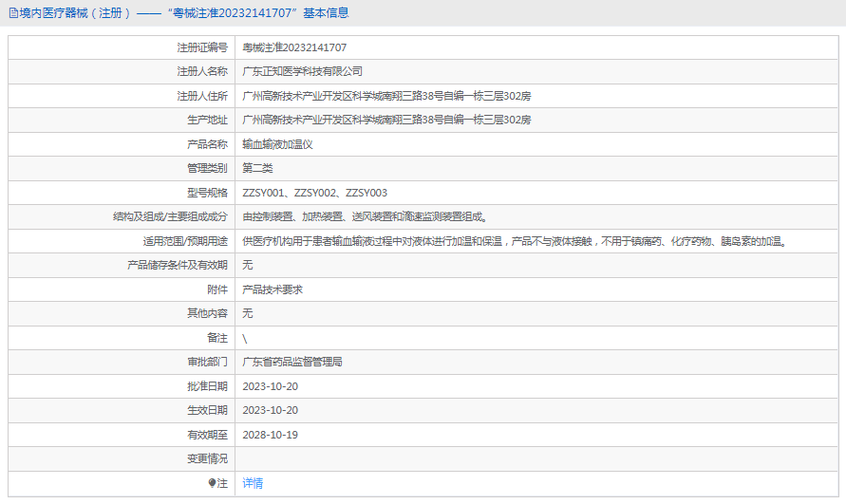
Task: Click the intended-use text starting 供医疗机构
Action: (516, 241)
